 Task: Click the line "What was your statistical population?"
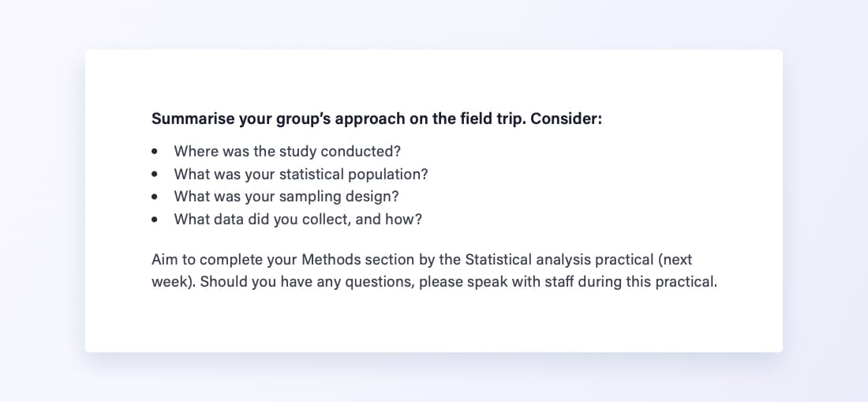[301, 174]
